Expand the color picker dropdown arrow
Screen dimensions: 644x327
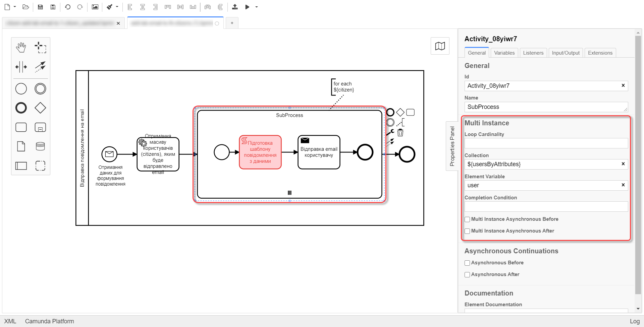117,7
